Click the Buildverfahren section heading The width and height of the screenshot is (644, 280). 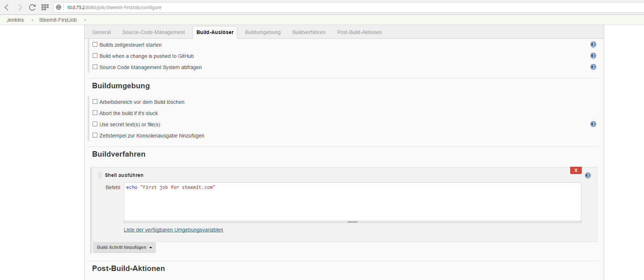point(119,154)
